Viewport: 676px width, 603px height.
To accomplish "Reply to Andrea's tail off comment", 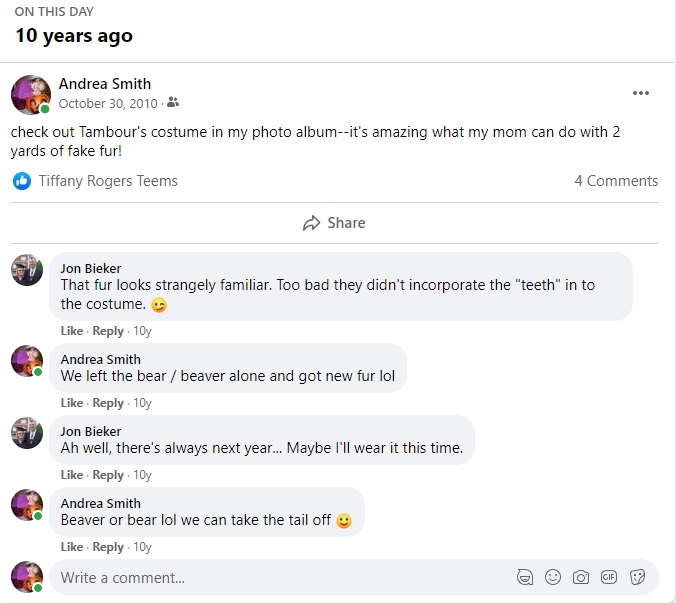I will point(108,547).
